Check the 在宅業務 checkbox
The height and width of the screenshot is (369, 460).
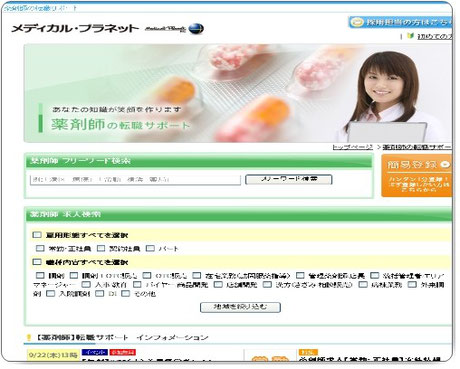pos(197,275)
